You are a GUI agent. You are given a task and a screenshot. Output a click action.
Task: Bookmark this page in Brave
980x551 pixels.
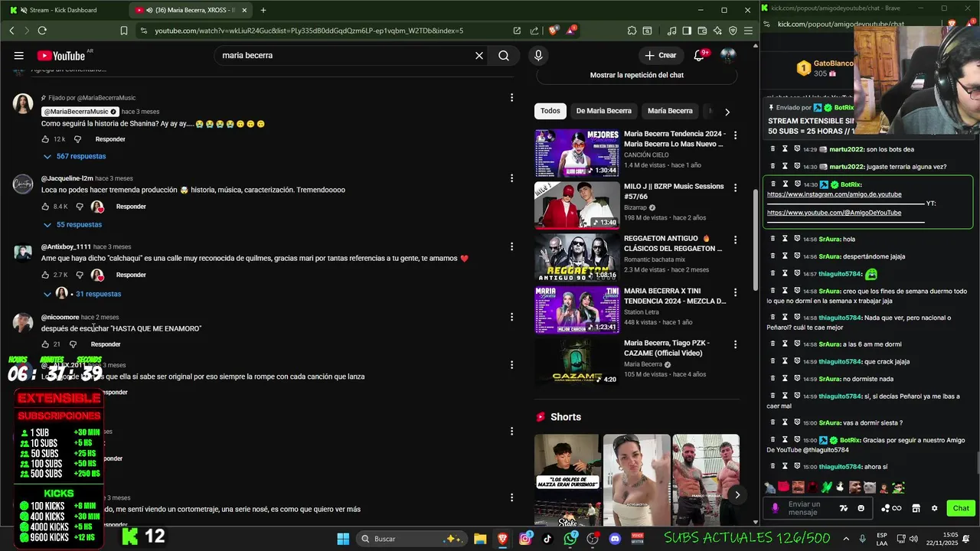coord(124,31)
